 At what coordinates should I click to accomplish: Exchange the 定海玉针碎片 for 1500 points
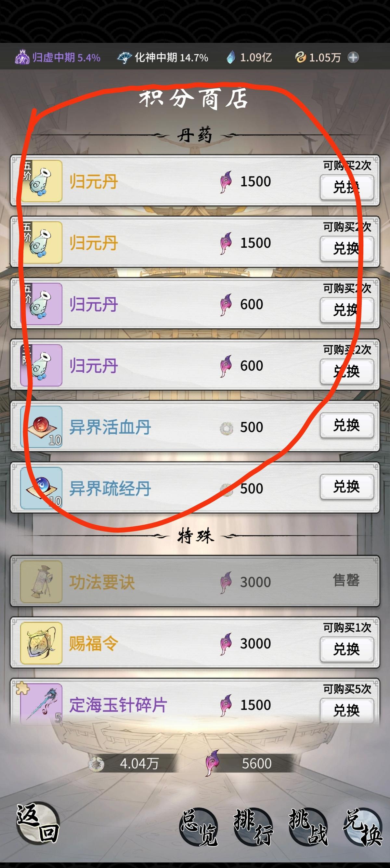pos(346,710)
